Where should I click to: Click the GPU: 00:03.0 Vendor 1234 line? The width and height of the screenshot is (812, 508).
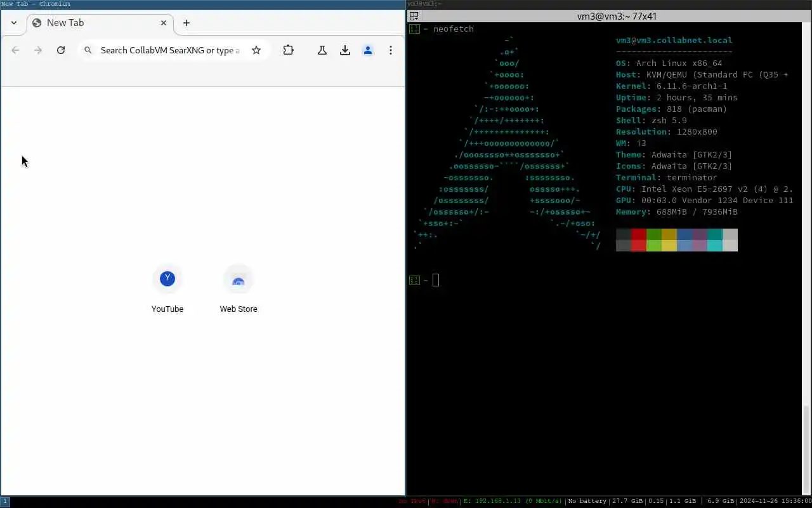[x=705, y=201]
